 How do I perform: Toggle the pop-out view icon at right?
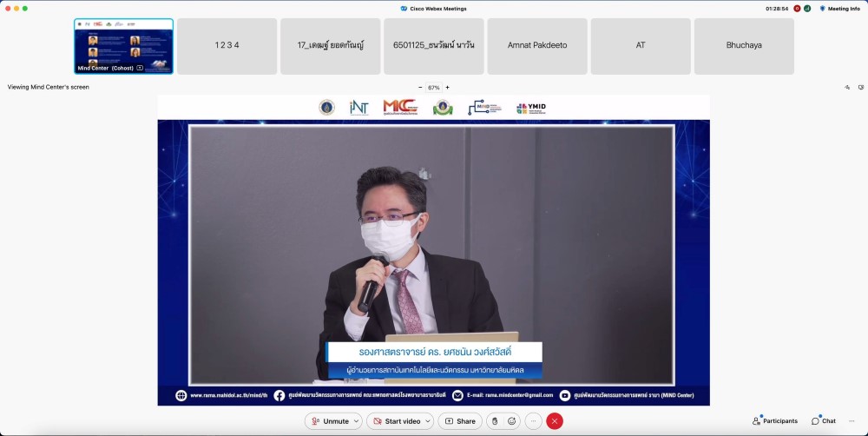[860, 88]
